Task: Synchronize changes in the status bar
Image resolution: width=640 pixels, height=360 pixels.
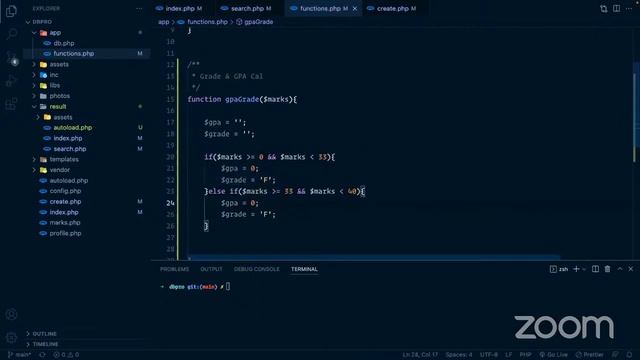Action: (42, 355)
